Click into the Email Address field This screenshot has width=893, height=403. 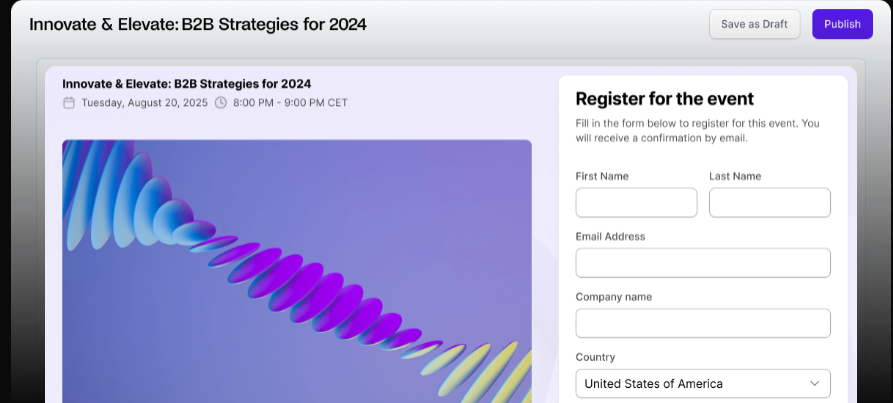(703, 263)
